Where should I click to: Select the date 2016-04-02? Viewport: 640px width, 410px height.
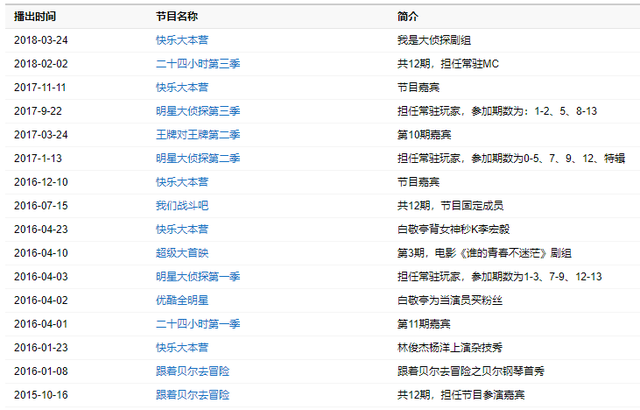click(x=41, y=300)
